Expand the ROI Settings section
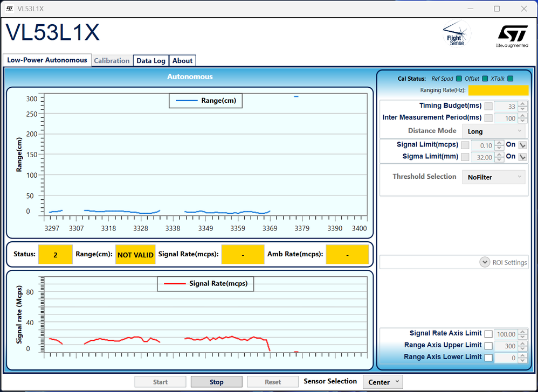This screenshot has height=392, width=538. coord(484,262)
